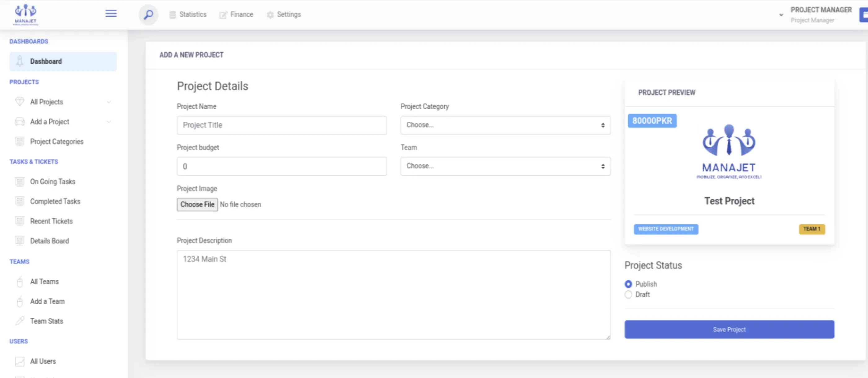Click the blue icon at top right corner
868x378 pixels.
pyautogui.click(x=864, y=15)
